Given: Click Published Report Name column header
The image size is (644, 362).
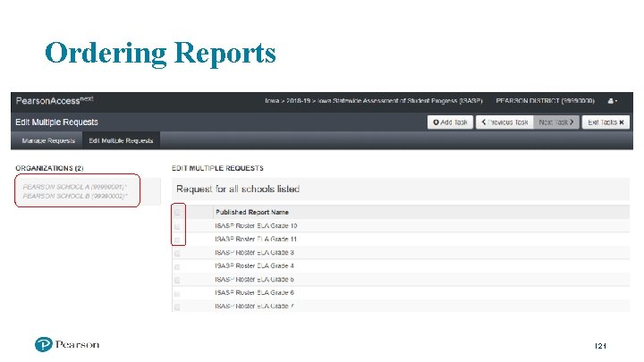Looking at the screenshot, I should pyautogui.click(x=251, y=212).
